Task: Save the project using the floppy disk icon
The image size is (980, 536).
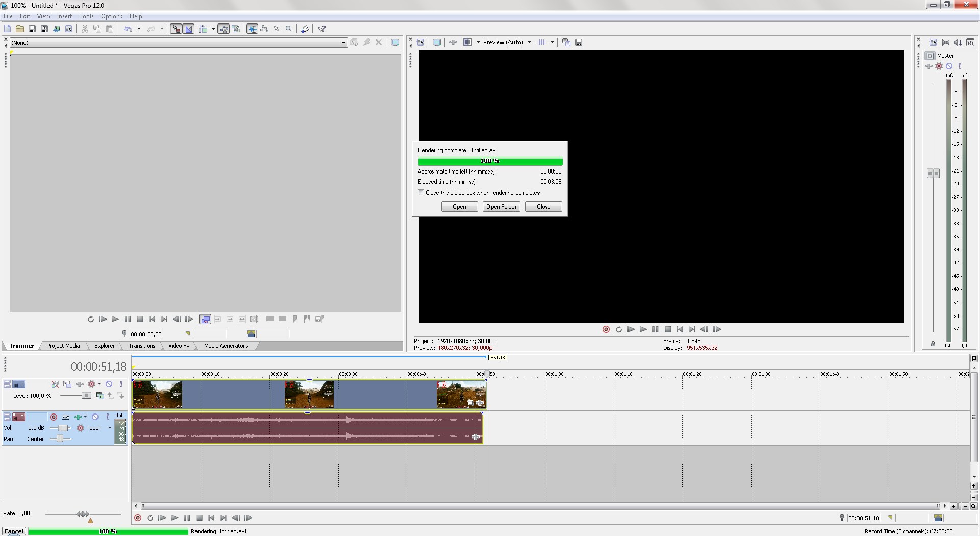Action: pyautogui.click(x=32, y=29)
